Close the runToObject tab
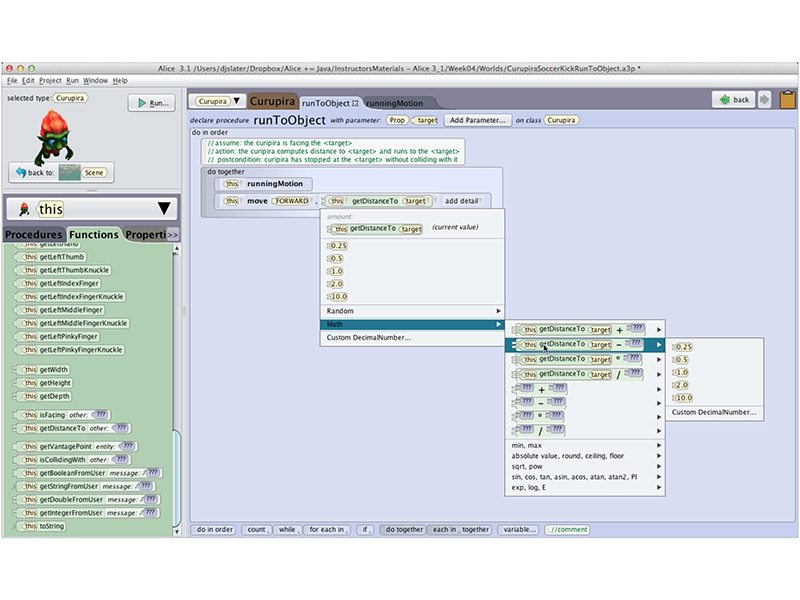This screenshot has width=800, height=600. tap(355, 103)
